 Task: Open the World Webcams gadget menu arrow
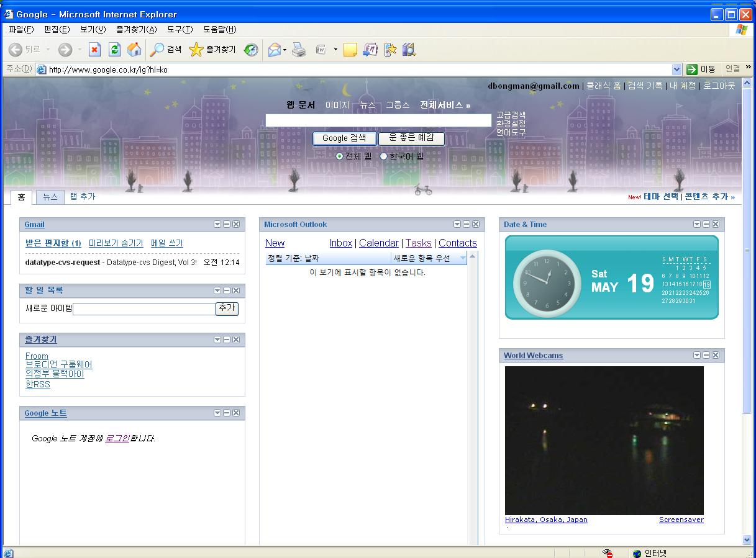point(697,355)
